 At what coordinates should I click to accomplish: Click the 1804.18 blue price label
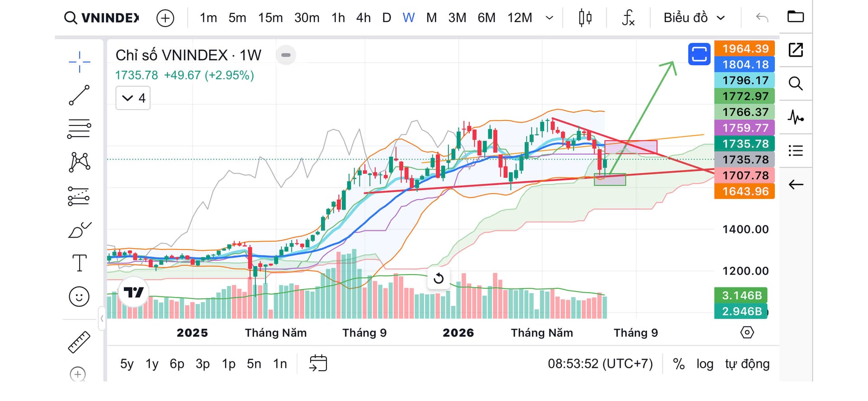coord(745,64)
